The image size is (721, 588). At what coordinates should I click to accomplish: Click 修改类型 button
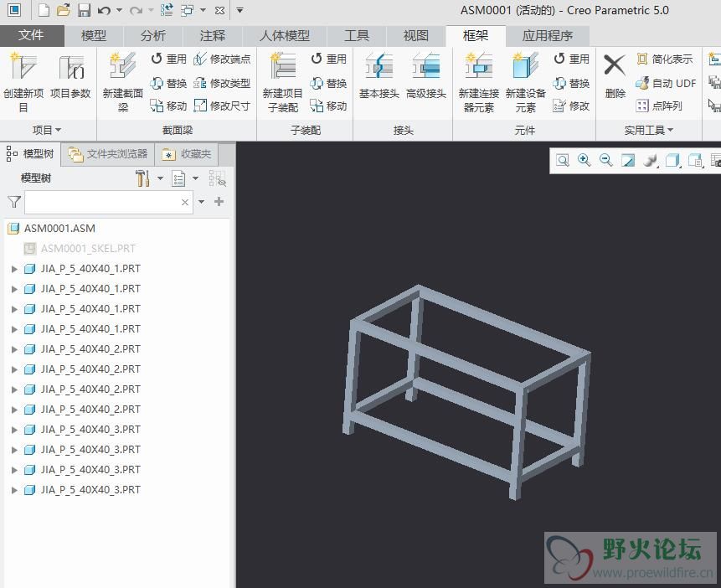223,83
